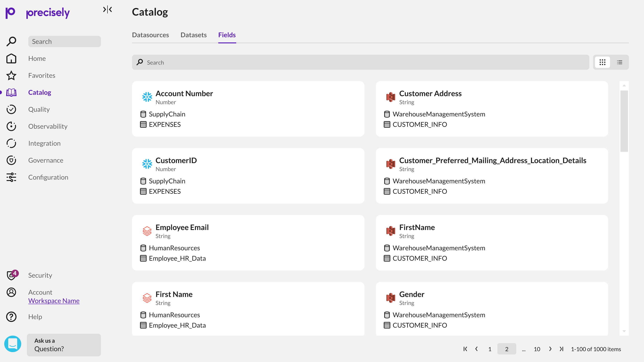The width and height of the screenshot is (644, 362).
Task: Open the Datasets tab
Action: [194, 35]
